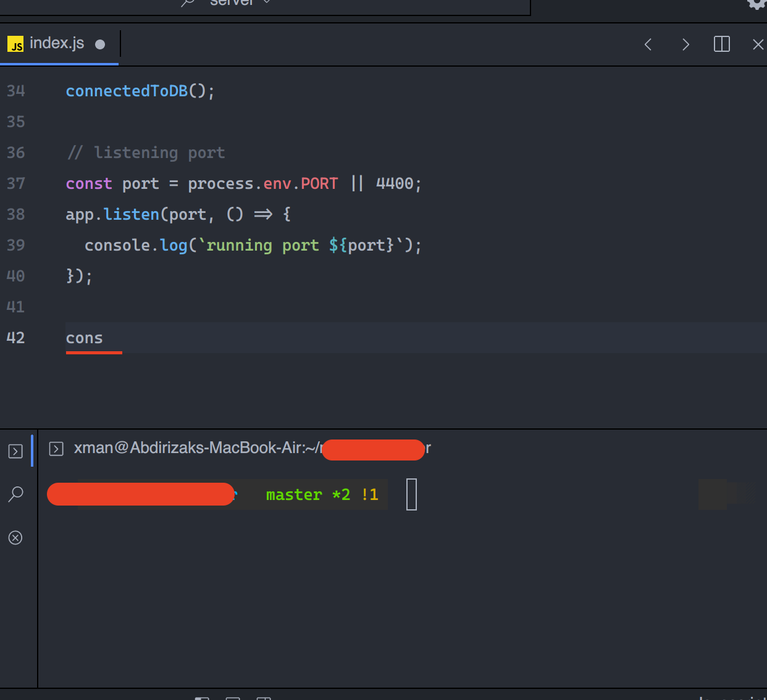The width and height of the screenshot is (767, 700).
Task: Expand the git branch info master *2 !1
Action: [321, 494]
